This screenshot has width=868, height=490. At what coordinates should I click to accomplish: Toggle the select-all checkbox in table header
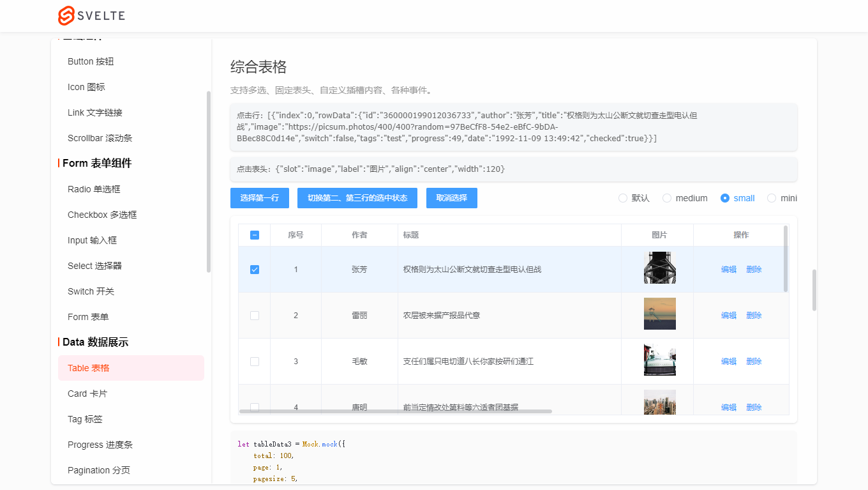[x=255, y=235]
